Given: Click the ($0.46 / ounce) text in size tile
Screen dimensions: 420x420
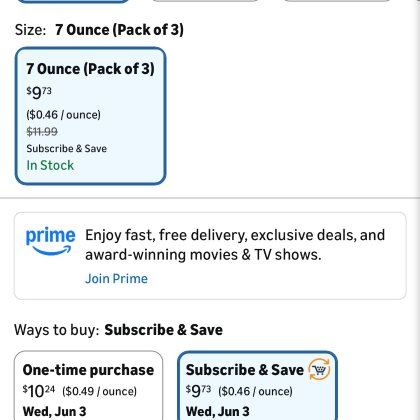Looking at the screenshot, I should (x=63, y=115).
